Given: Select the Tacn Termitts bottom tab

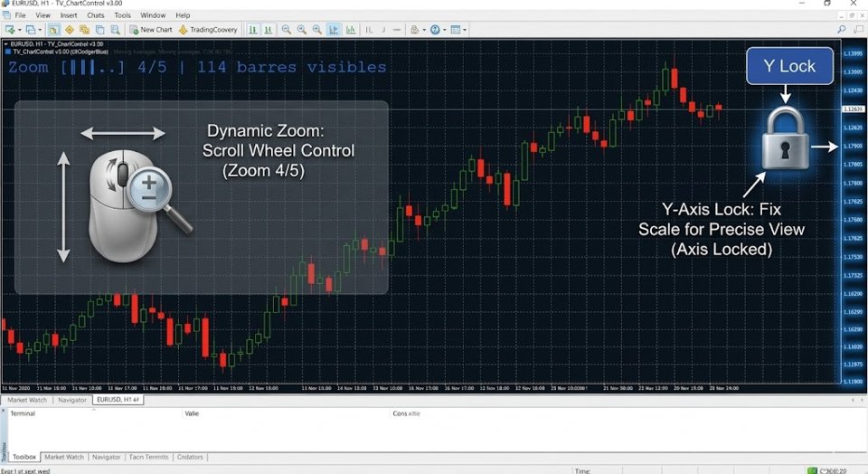Looking at the screenshot, I should [x=149, y=457].
